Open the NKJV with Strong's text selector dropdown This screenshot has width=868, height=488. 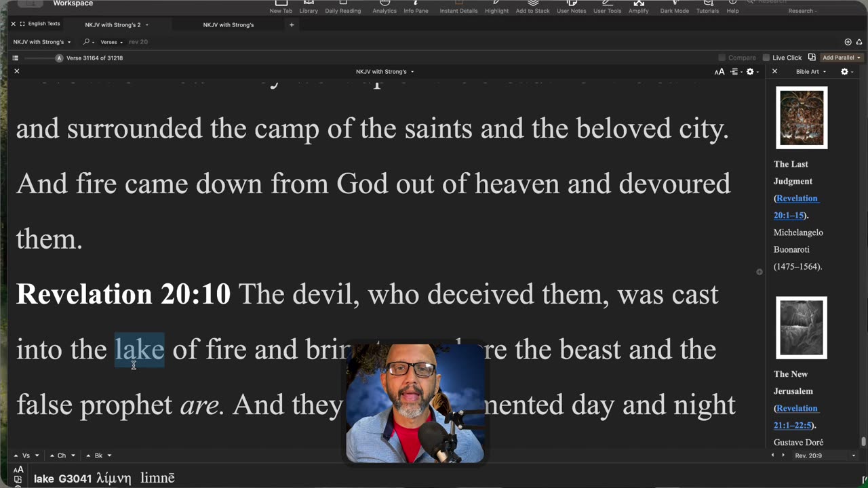point(42,42)
